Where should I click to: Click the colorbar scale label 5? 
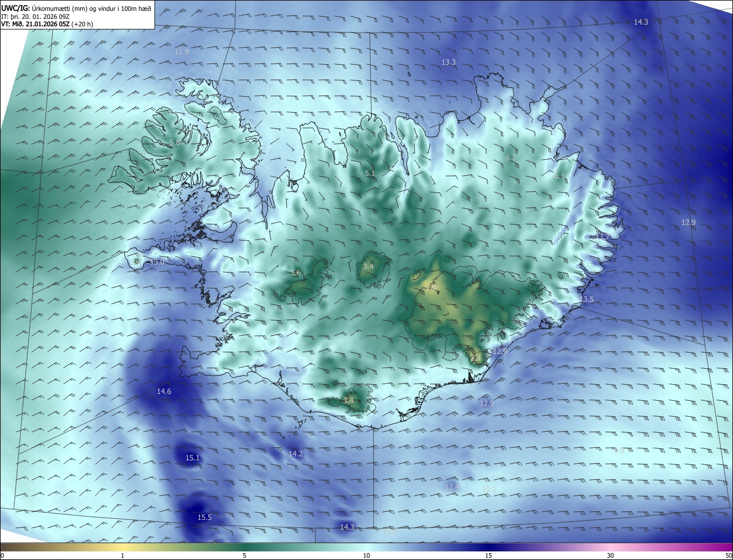pos(245,555)
